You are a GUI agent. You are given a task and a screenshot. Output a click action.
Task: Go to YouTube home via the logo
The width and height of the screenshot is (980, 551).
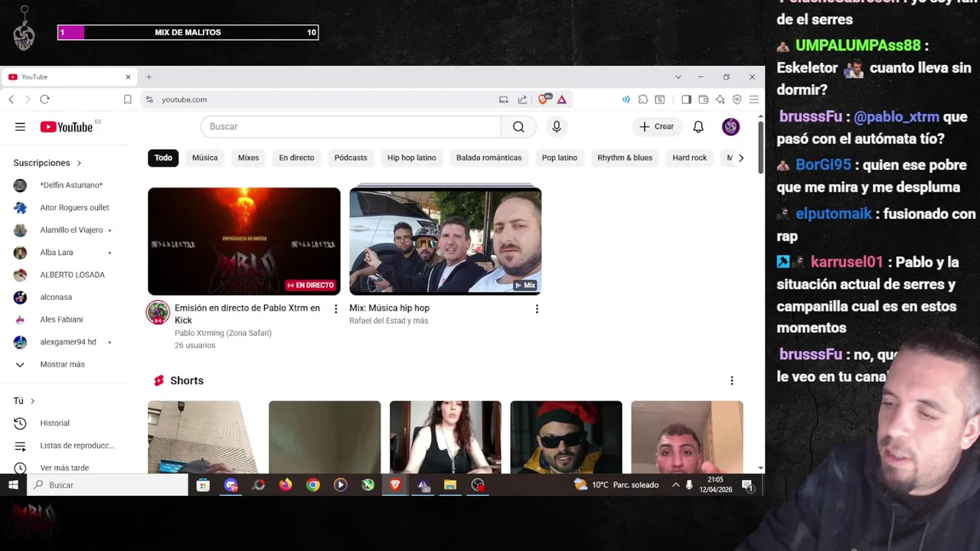click(66, 127)
